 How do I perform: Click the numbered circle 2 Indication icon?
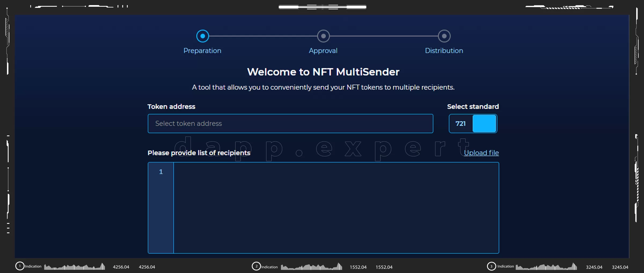pyautogui.click(x=256, y=266)
